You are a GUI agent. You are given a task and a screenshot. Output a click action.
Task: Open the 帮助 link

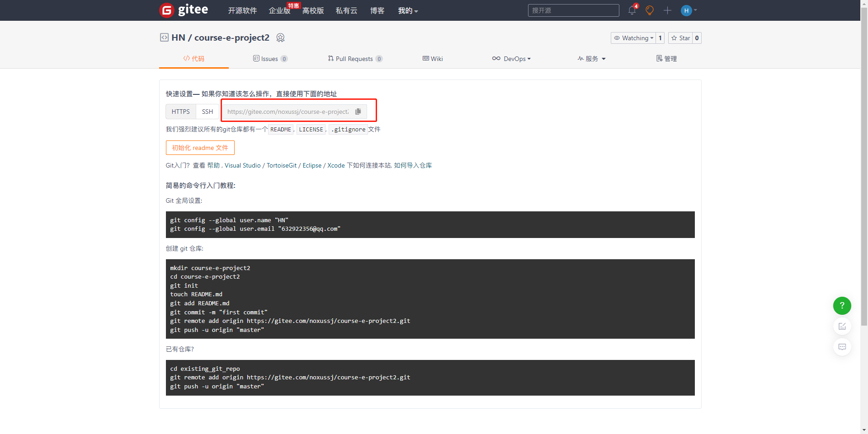click(x=213, y=165)
